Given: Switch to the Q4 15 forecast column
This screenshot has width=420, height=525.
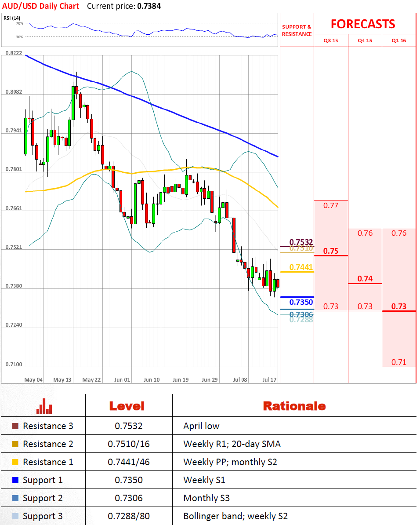Looking at the screenshot, I should coord(365,40).
